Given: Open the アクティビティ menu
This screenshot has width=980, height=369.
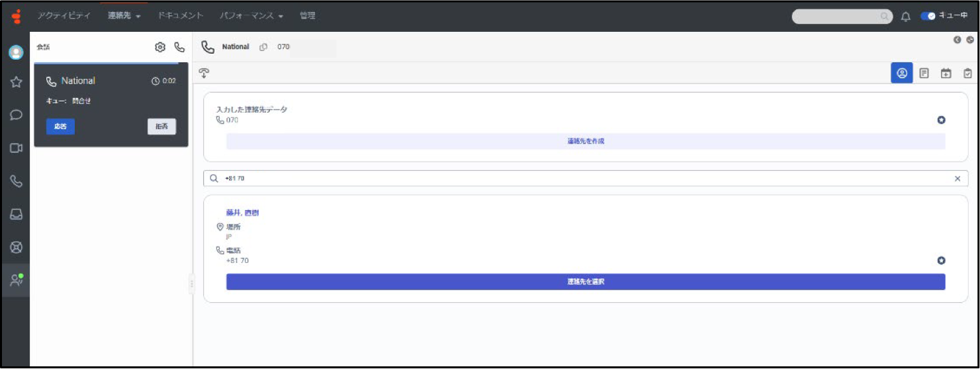Looking at the screenshot, I should pos(64,16).
